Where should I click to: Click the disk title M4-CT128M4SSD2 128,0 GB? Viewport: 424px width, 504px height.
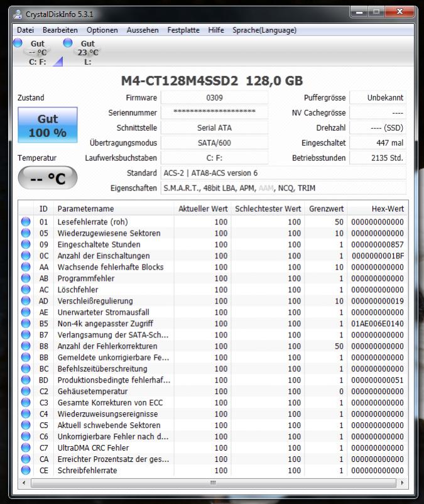(x=212, y=80)
